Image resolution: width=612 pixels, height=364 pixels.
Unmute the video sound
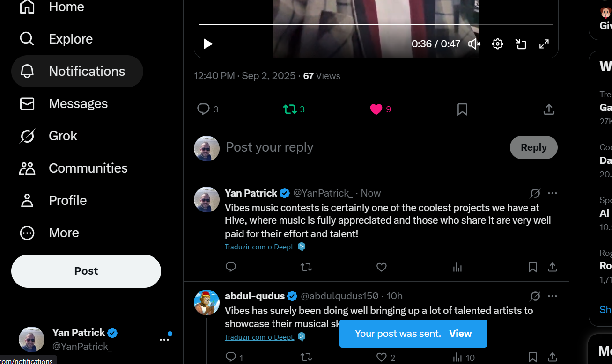click(x=474, y=44)
